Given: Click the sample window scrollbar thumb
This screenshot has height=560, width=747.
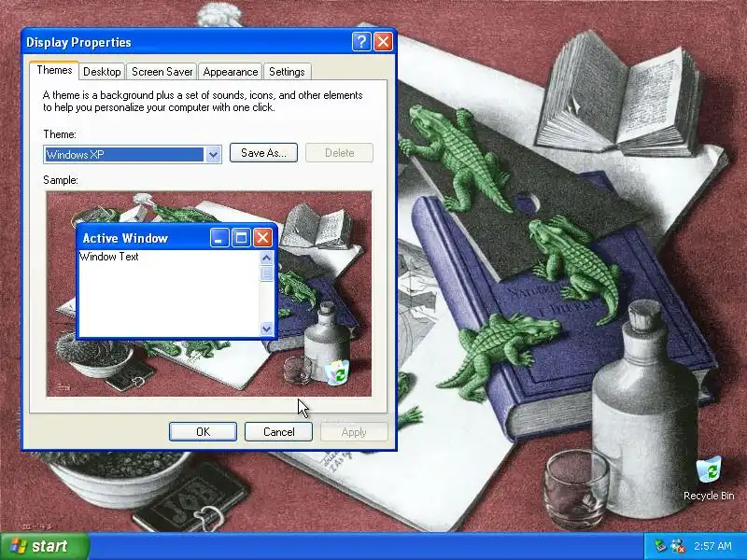Looking at the screenshot, I should (267, 273).
